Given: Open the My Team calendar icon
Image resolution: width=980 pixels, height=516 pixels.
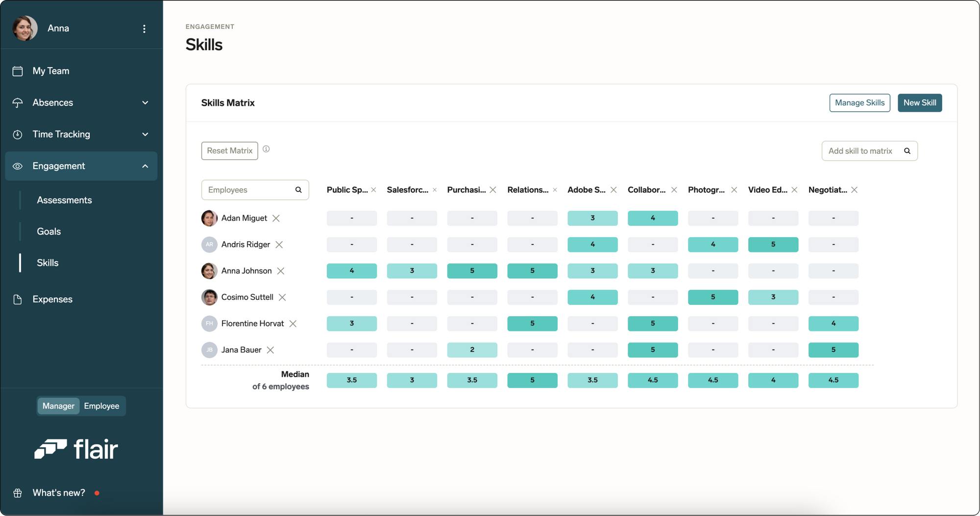Looking at the screenshot, I should pos(18,71).
